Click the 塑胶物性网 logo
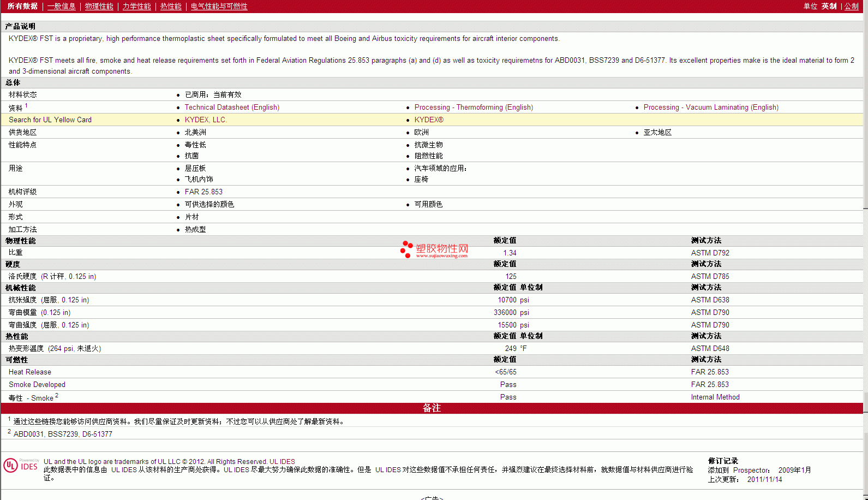 [434, 249]
